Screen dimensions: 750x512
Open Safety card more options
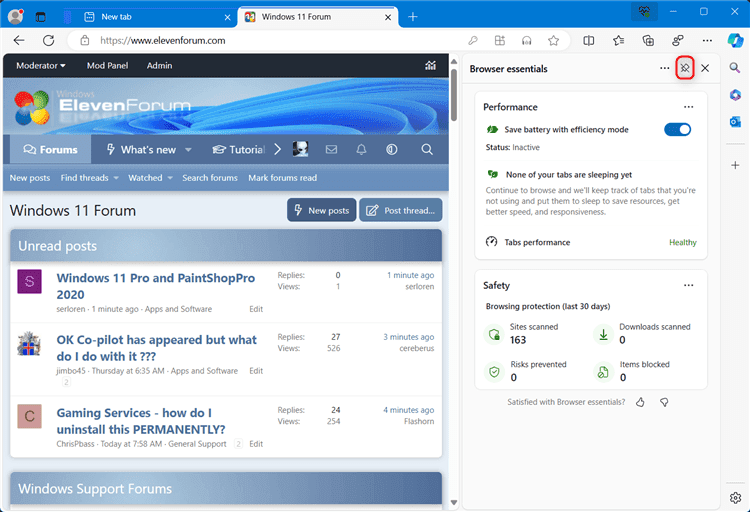pyautogui.click(x=688, y=286)
